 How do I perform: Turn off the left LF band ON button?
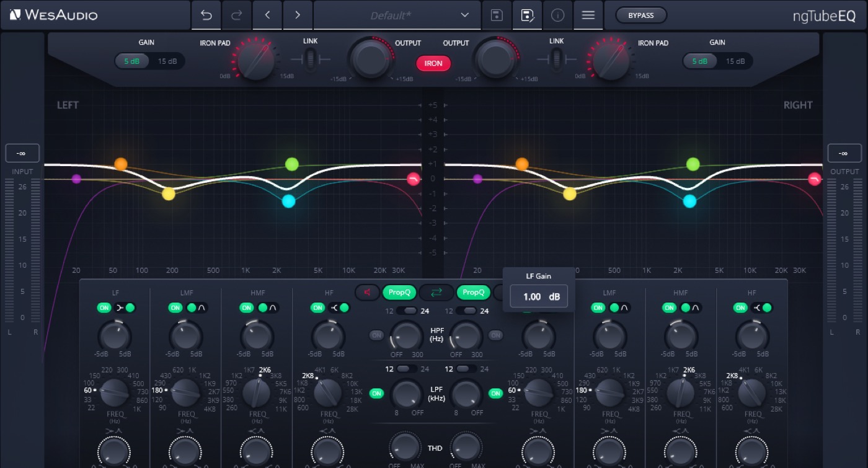(x=104, y=307)
